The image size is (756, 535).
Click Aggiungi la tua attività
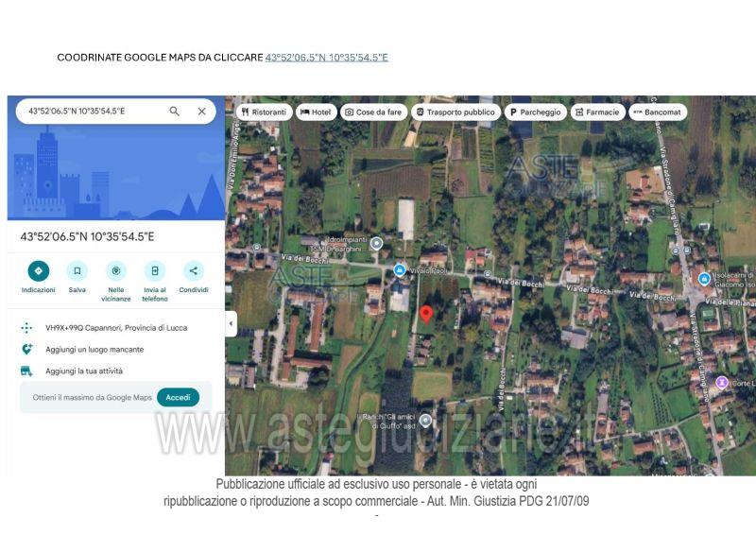[84, 371]
